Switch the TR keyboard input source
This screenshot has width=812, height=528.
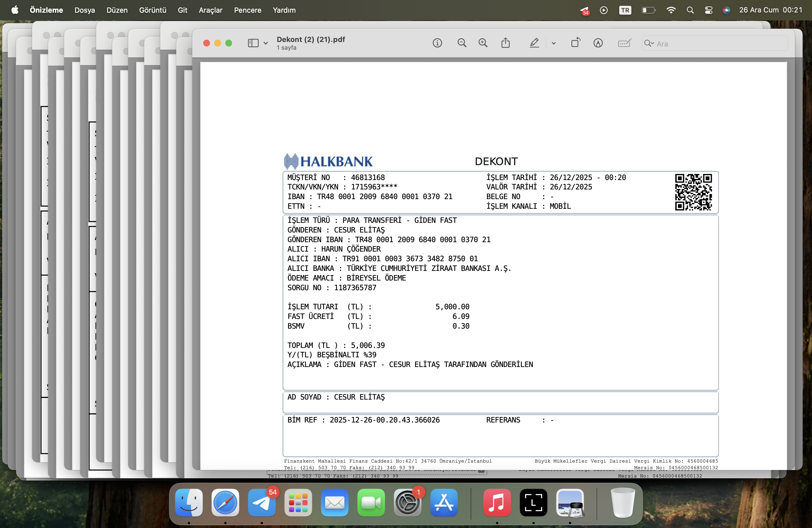(625, 10)
